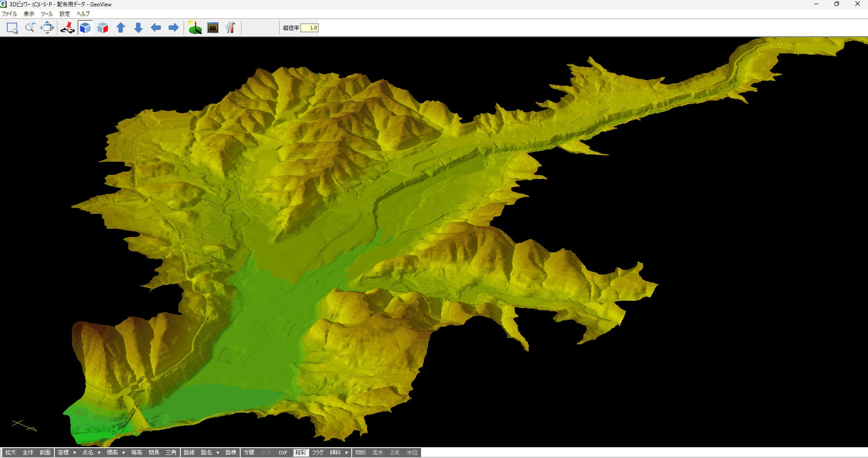Click the GeoView app icon in title bar

click(4, 4)
